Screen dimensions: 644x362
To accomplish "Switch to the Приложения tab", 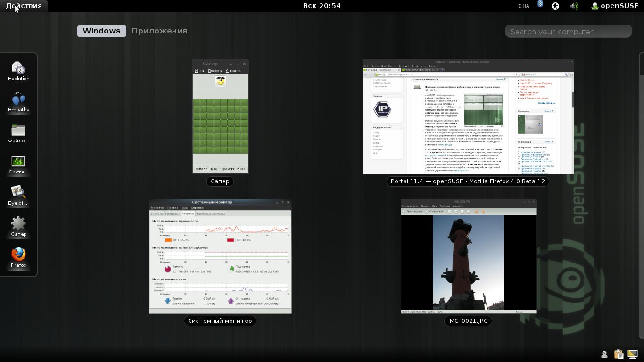I will click(x=159, y=31).
